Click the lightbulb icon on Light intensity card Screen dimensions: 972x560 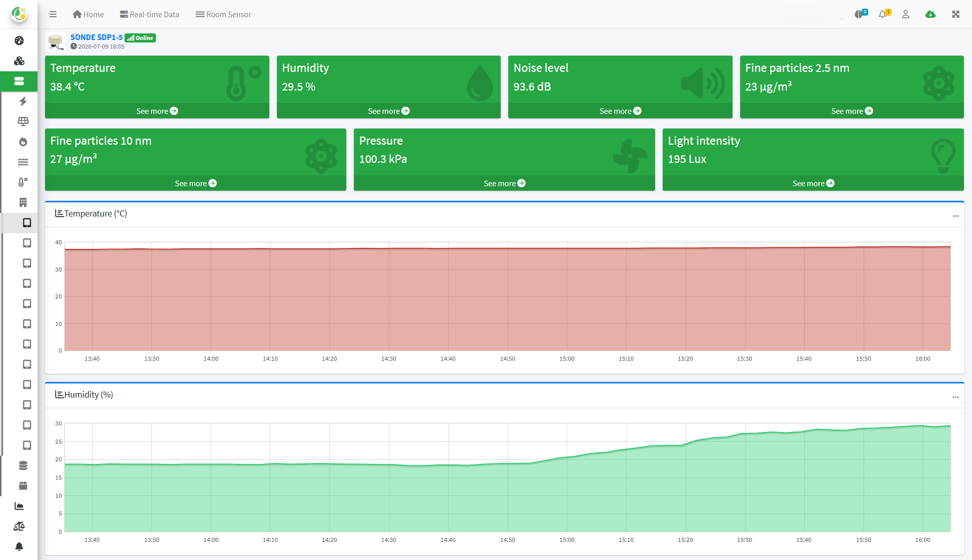point(943,156)
